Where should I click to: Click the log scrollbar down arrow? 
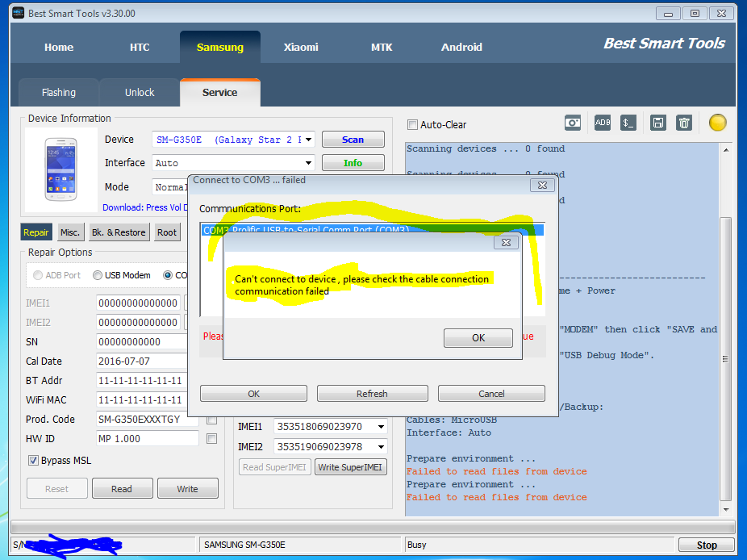(725, 510)
